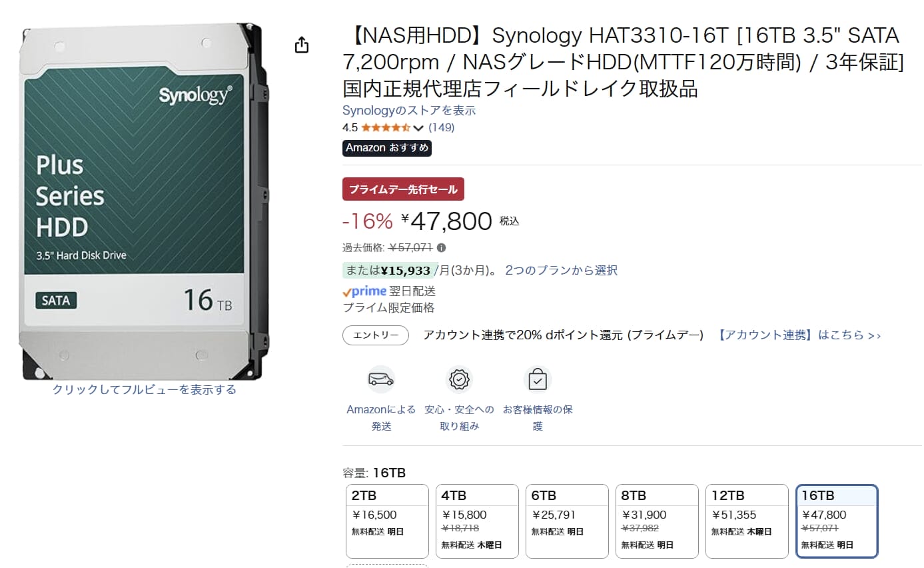The width and height of the screenshot is (924, 568).
Task: Click the customer information protection bag icon
Action: point(538,379)
